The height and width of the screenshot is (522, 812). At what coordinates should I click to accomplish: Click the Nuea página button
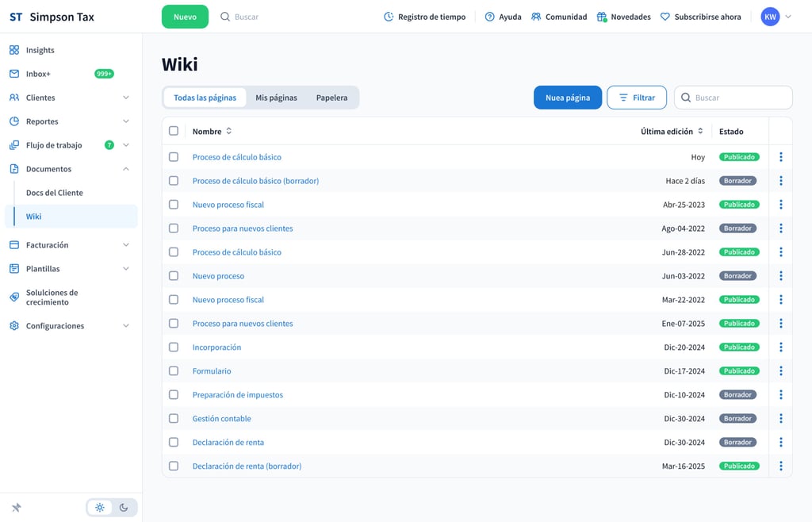tap(568, 98)
